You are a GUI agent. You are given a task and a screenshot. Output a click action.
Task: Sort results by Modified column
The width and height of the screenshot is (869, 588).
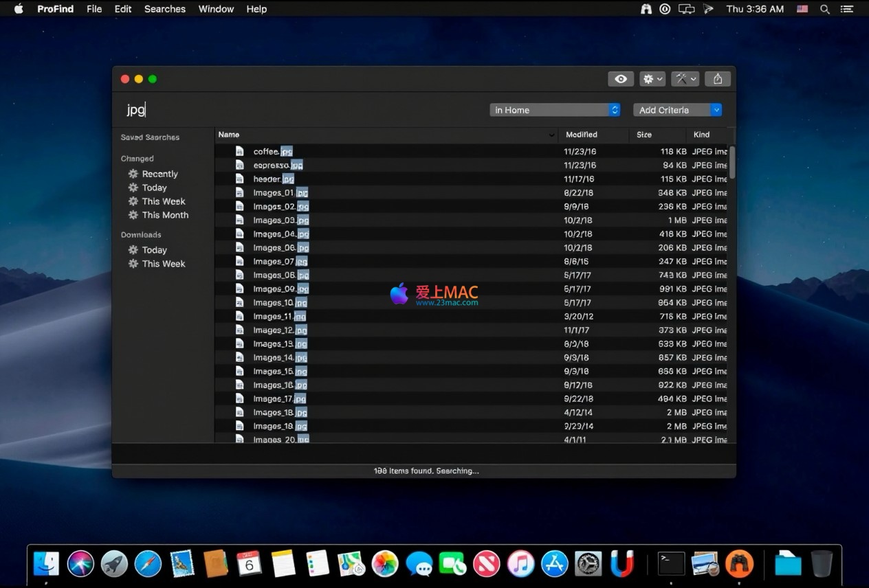(582, 135)
